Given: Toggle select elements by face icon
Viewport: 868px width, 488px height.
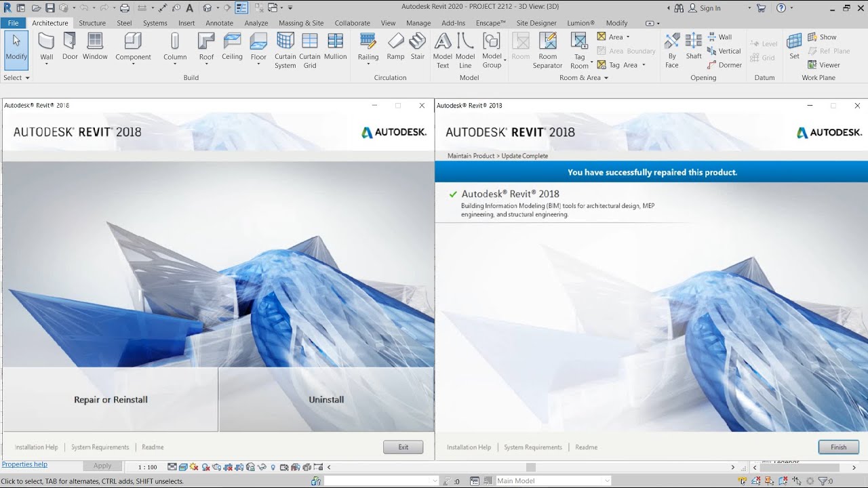Looking at the screenshot, I should 783,481.
